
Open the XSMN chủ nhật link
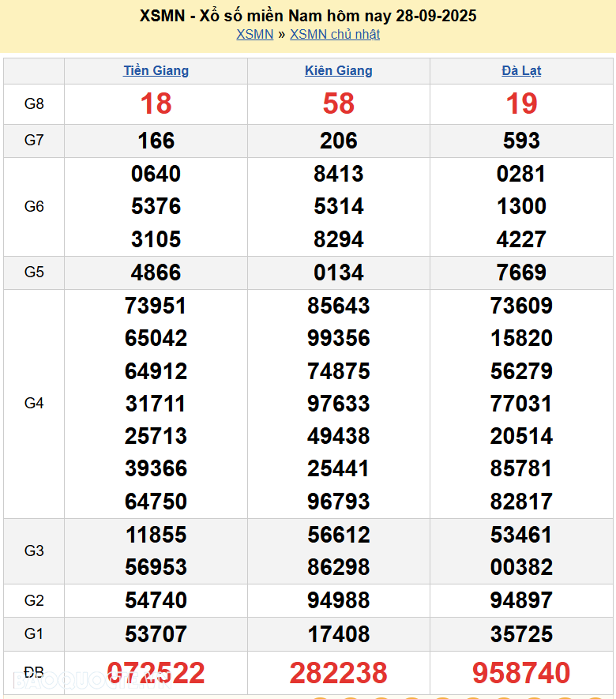point(335,34)
